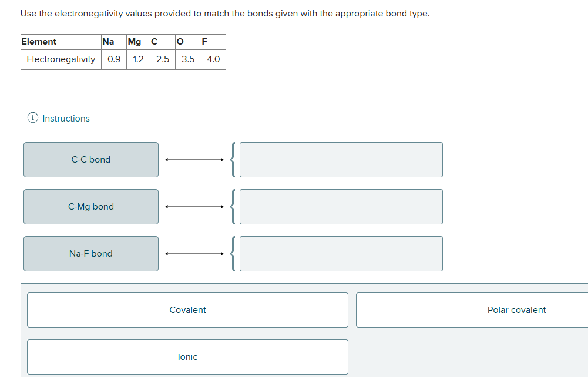Select the Na-F bond tile
The width and height of the screenshot is (588, 377).
point(90,253)
